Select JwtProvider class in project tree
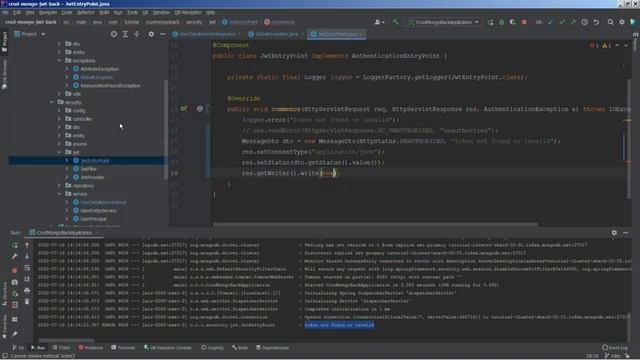The image size is (640, 360). (92, 177)
